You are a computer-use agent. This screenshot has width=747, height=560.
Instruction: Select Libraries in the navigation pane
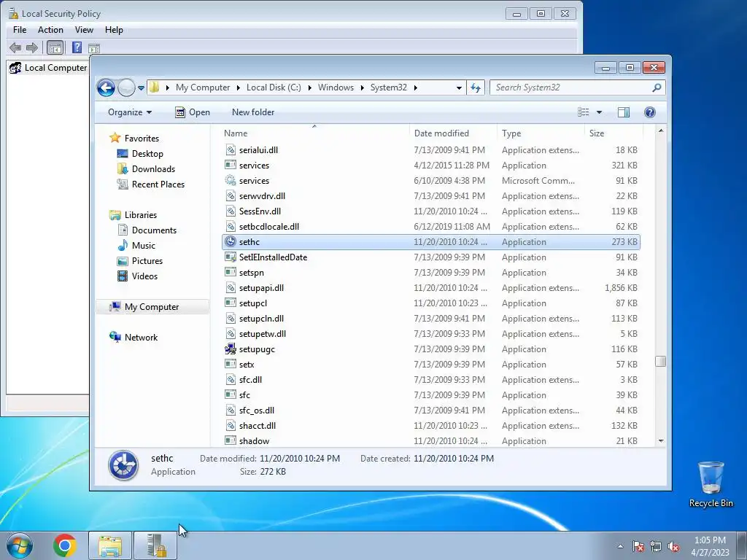[141, 215]
